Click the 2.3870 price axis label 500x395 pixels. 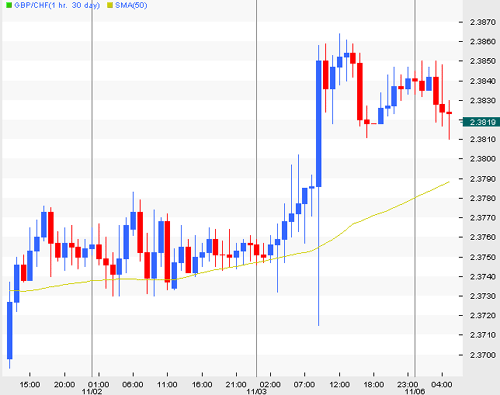coord(483,22)
